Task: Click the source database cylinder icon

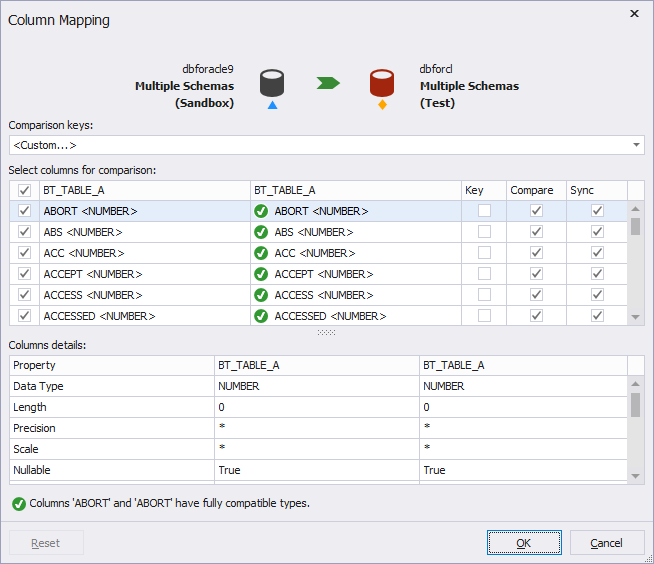Action: tap(272, 83)
